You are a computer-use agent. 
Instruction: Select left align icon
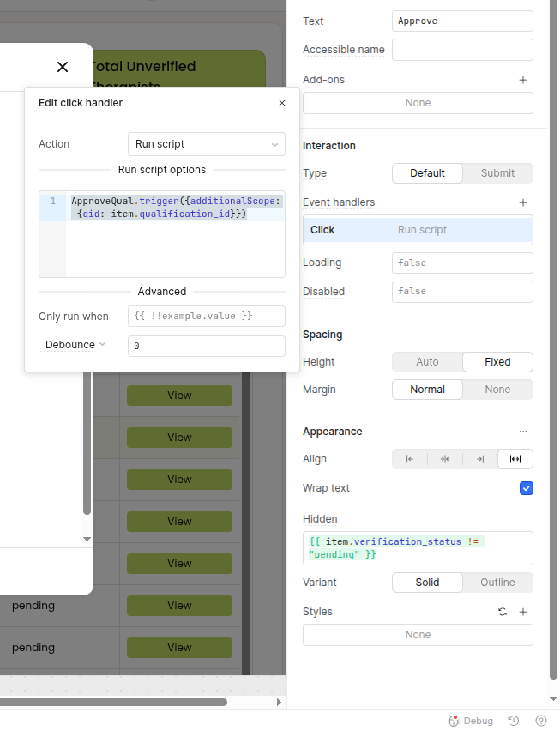tap(410, 459)
